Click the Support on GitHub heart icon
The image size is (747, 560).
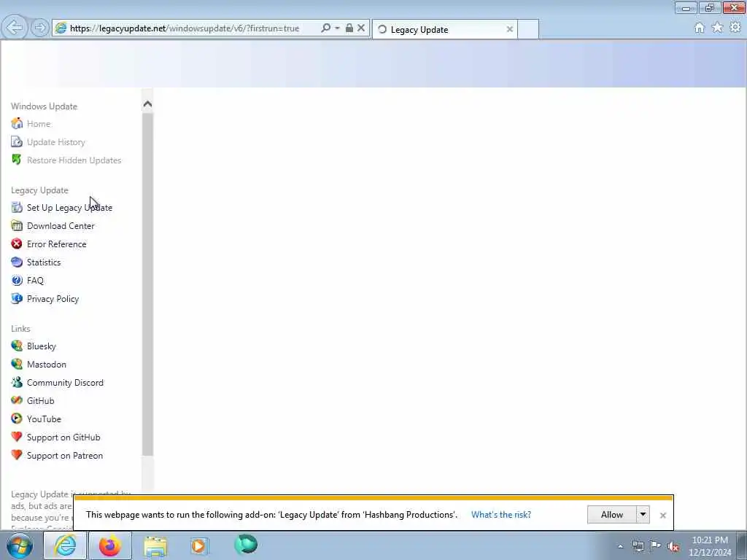17,437
